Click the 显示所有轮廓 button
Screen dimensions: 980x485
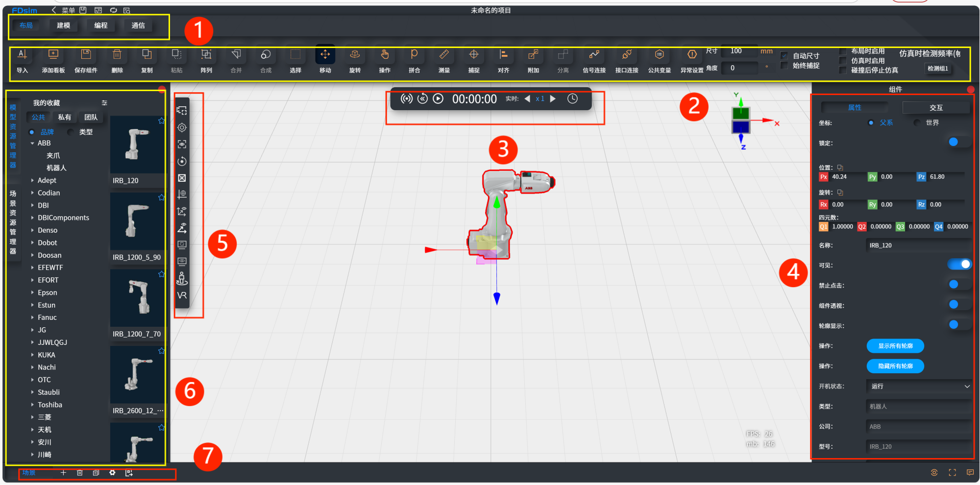895,346
